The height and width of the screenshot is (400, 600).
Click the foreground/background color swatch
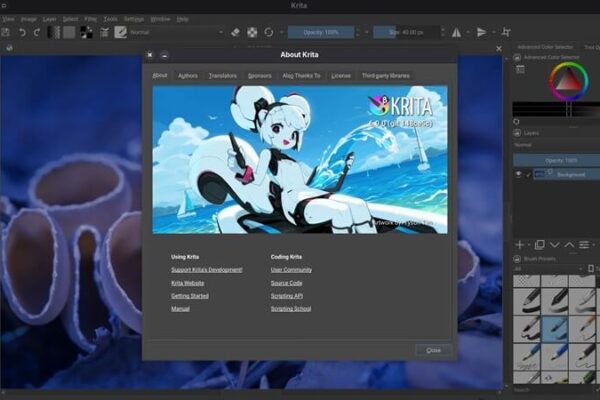pyautogui.click(x=86, y=33)
